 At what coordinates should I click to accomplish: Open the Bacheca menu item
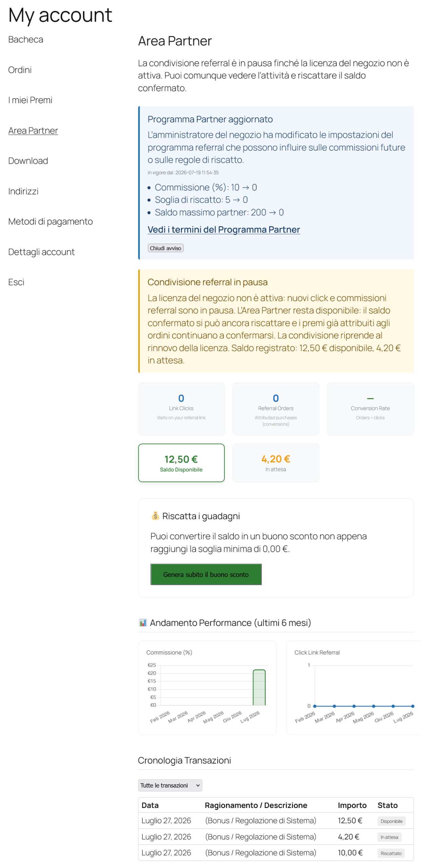[x=25, y=39]
